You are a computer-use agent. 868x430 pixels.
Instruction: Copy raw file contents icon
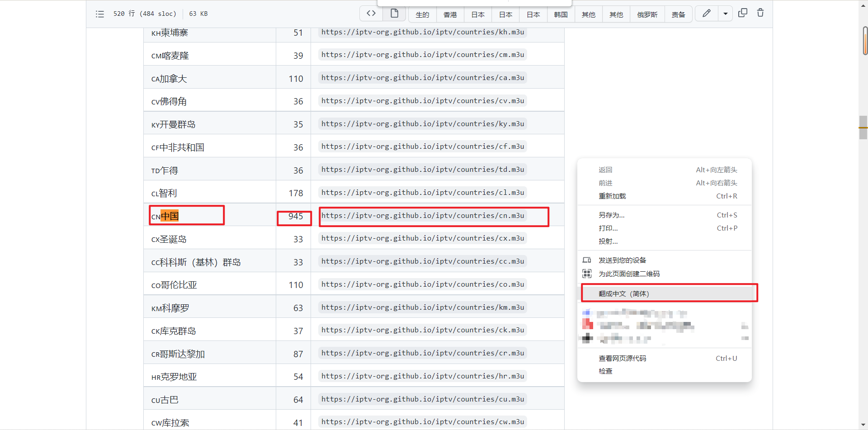click(743, 13)
